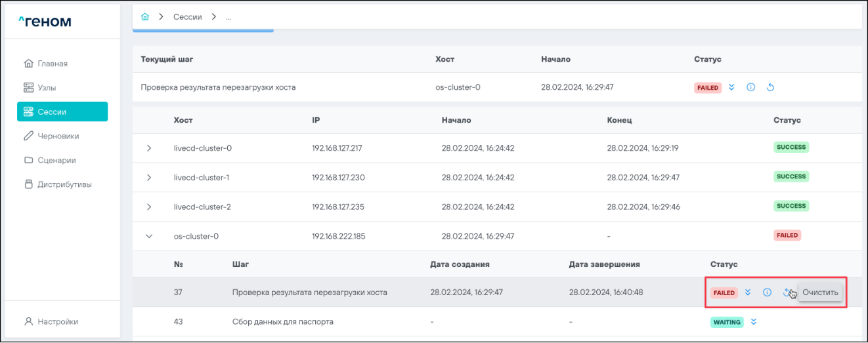Open Главная in the sidebar
The width and height of the screenshot is (868, 343).
coord(53,64)
